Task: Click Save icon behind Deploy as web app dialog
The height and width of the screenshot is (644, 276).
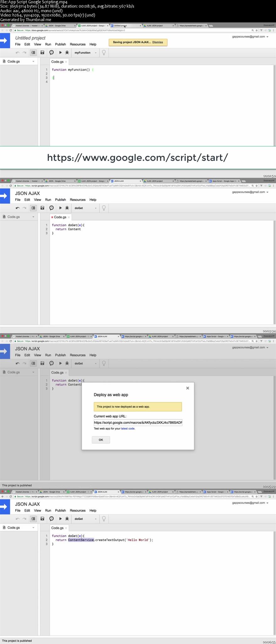Action: [x=42, y=363]
